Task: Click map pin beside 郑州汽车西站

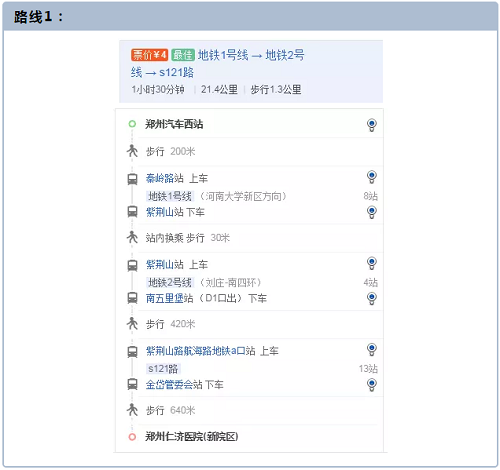Action: tap(372, 125)
